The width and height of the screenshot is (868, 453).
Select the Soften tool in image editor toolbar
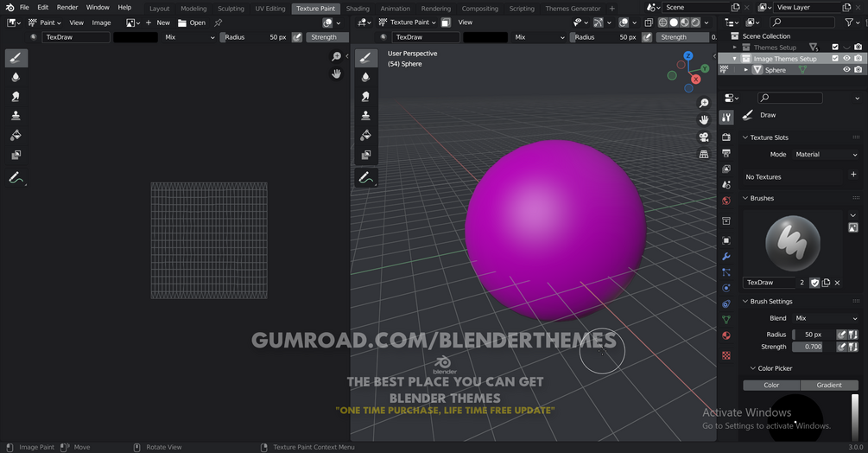16,77
